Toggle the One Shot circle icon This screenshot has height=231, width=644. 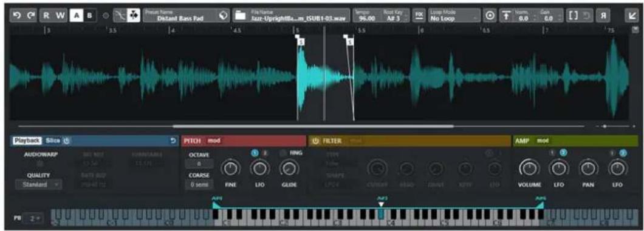pos(490,16)
